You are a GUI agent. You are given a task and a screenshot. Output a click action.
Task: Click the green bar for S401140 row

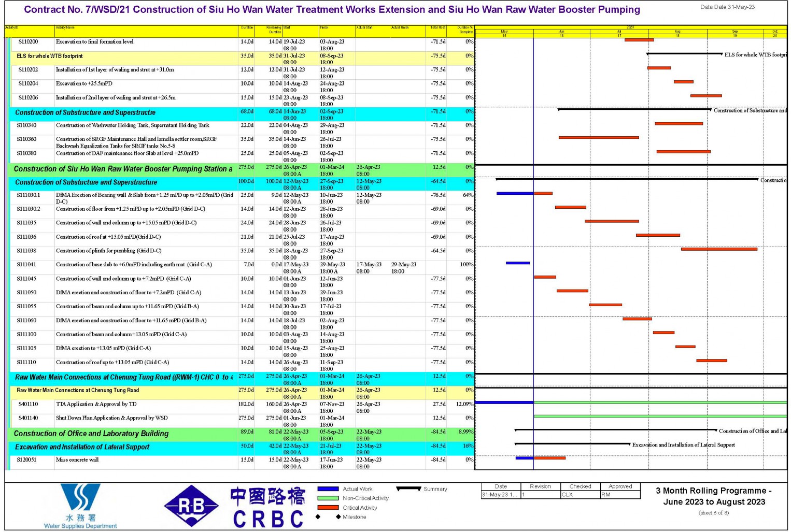pos(660,416)
